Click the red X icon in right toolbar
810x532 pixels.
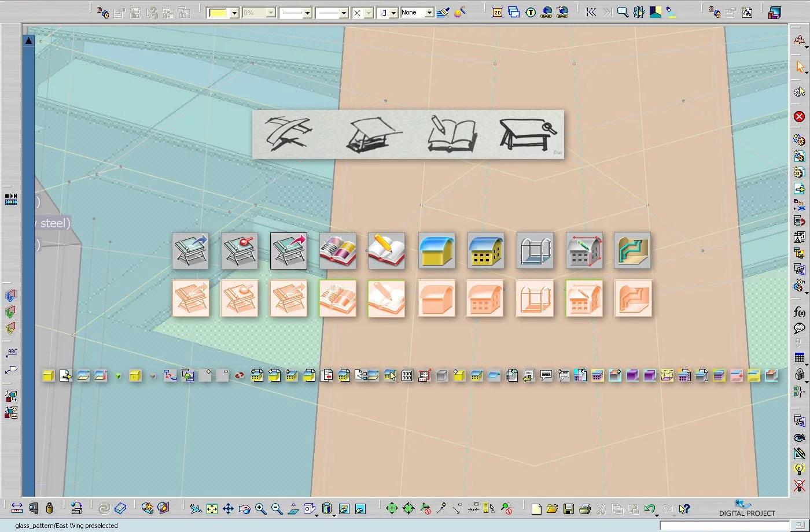coord(800,117)
